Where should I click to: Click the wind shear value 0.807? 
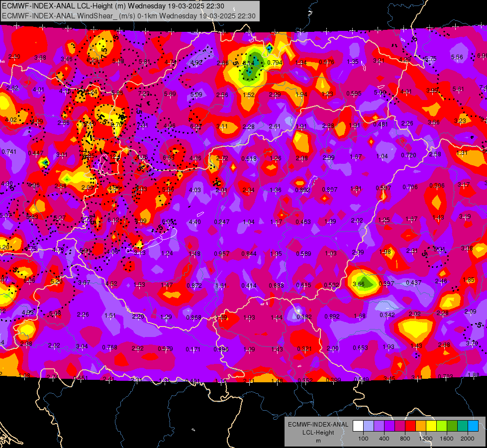coord(329,189)
